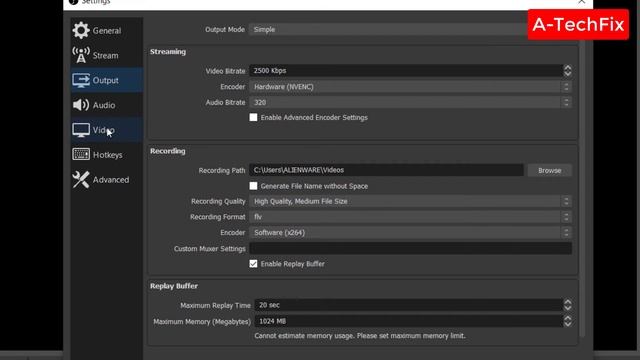Click the Video Bitrate 2500 Kbps field

click(406, 71)
